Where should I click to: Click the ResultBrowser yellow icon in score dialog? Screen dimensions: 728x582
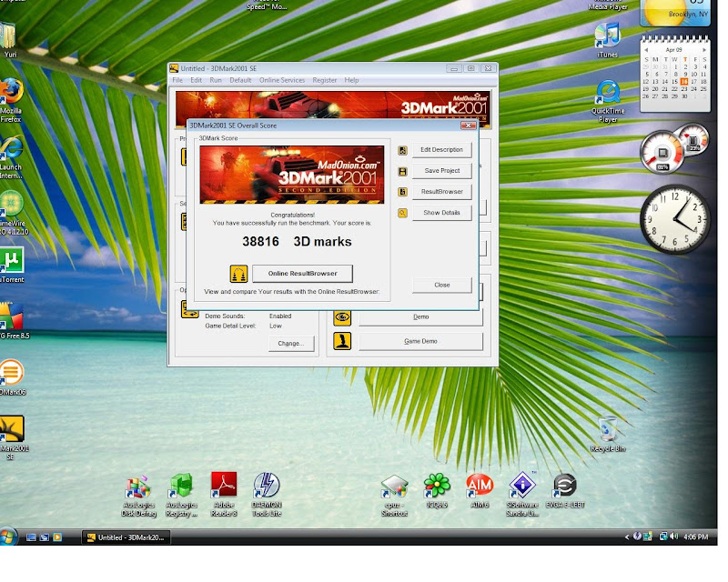402,192
